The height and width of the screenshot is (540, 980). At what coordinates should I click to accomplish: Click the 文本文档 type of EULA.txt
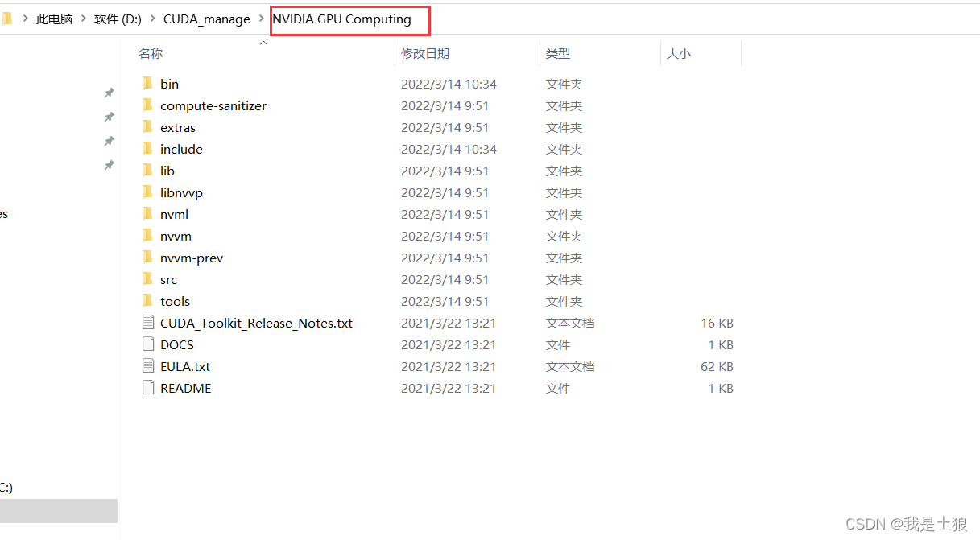coord(570,366)
